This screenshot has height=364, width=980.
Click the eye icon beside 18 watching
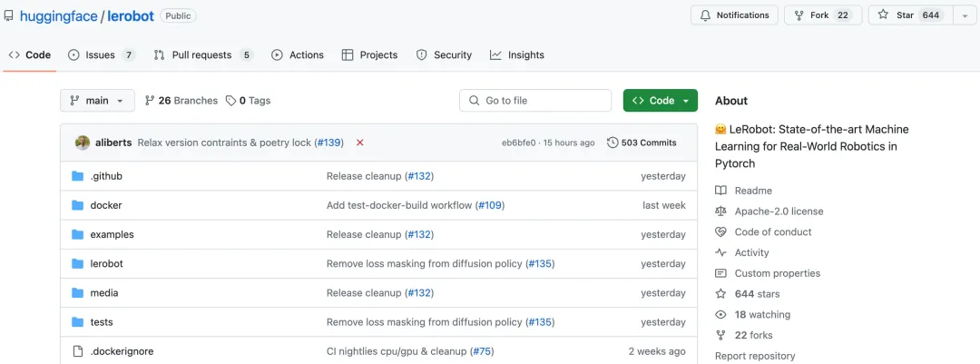pyautogui.click(x=720, y=315)
